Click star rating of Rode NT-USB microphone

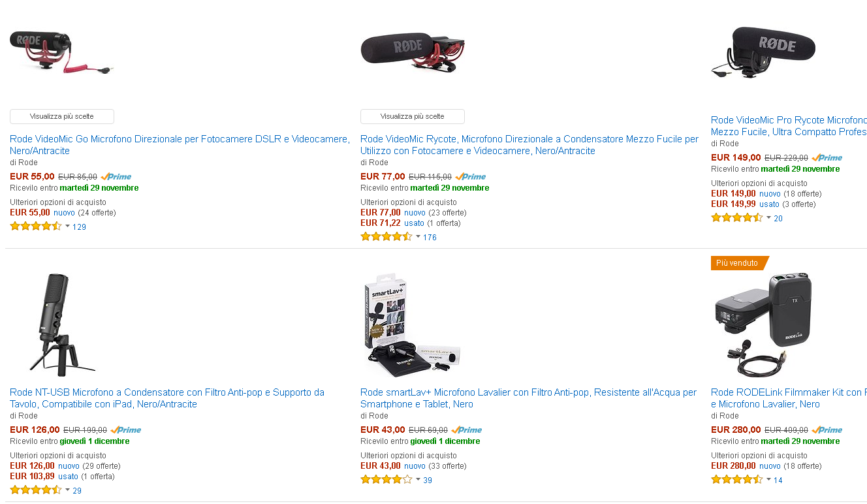coord(36,490)
